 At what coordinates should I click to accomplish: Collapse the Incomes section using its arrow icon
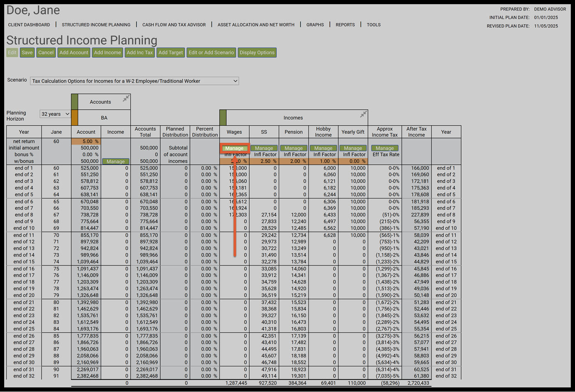[x=363, y=114]
